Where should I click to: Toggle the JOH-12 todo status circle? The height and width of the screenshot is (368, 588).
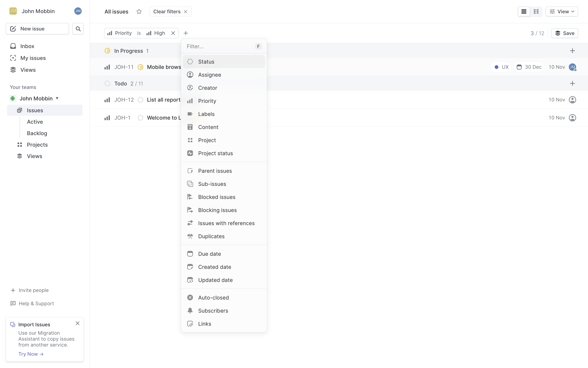pyautogui.click(x=140, y=100)
